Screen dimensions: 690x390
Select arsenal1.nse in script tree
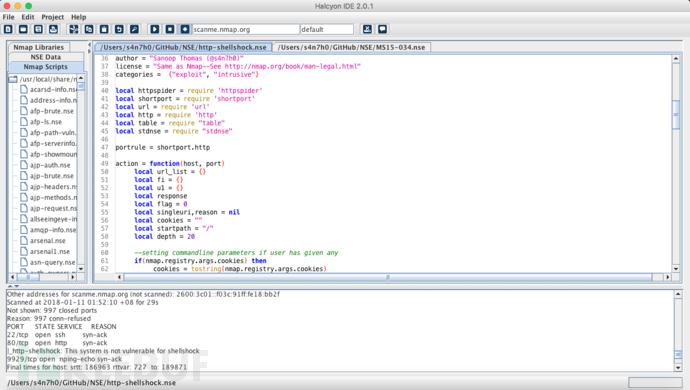(x=45, y=251)
